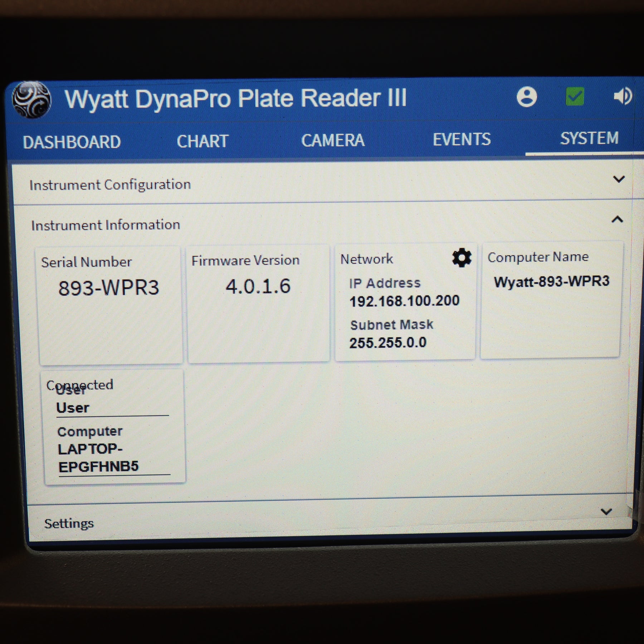Switch to the CHART tab

(203, 141)
